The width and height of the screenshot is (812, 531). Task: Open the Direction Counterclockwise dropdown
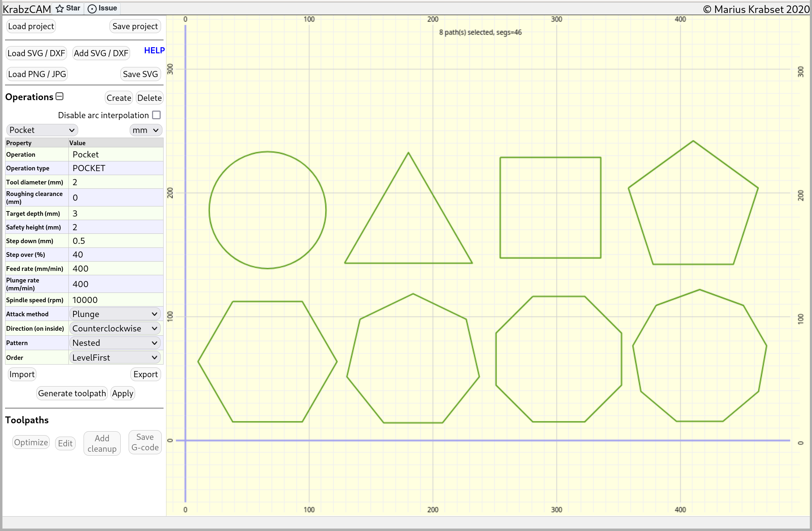click(115, 328)
